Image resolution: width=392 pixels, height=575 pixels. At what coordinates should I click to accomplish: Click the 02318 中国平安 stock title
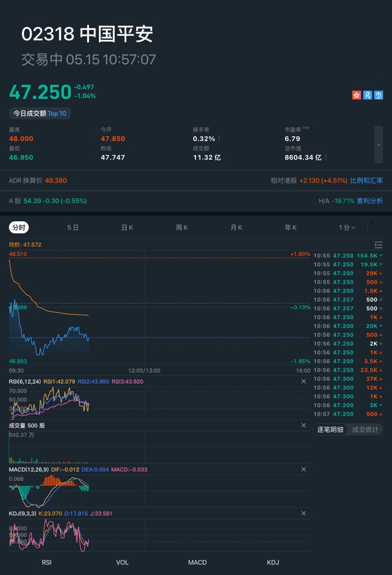pos(87,34)
